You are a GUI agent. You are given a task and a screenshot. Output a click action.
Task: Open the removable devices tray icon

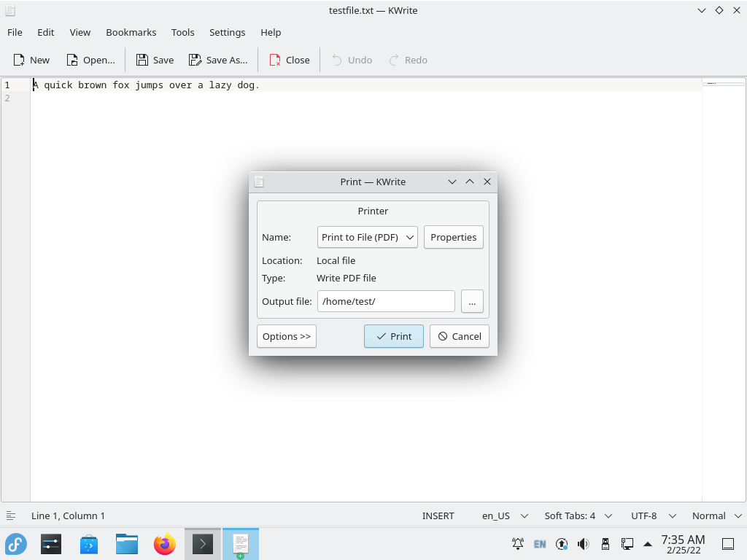pyautogui.click(x=605, y=544)
